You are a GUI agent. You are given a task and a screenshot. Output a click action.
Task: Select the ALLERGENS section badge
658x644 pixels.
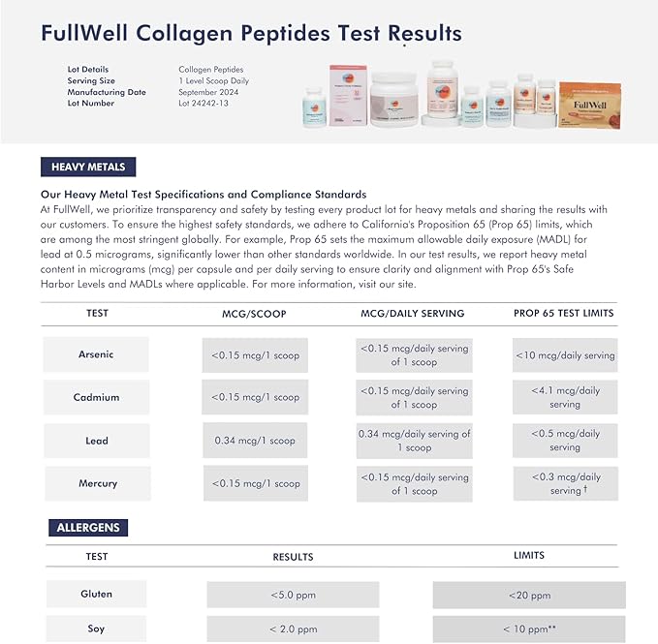87,528
